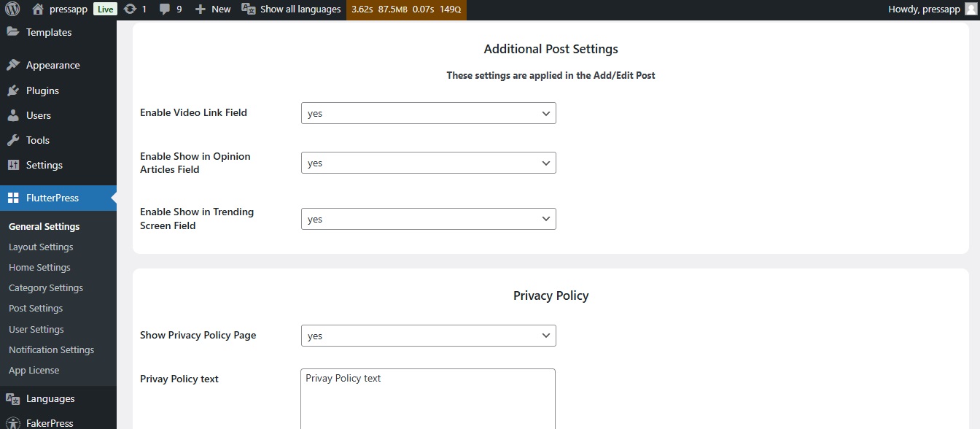Image resolution: width=980 pixels, height=429 pixels.
Task: Click the Plugins plug icon
Action: (x=12, y=90)
